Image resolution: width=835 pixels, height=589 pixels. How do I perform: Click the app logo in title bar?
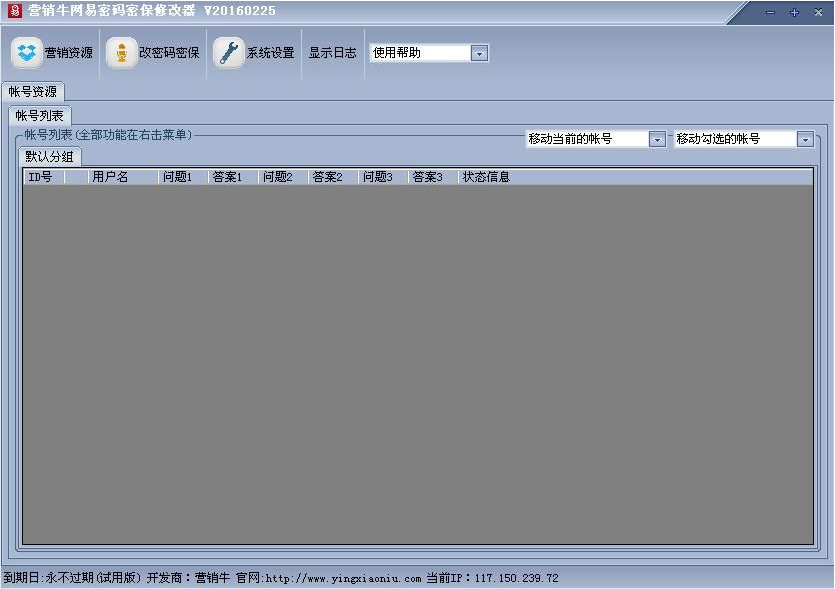click(x=14, y=11)
